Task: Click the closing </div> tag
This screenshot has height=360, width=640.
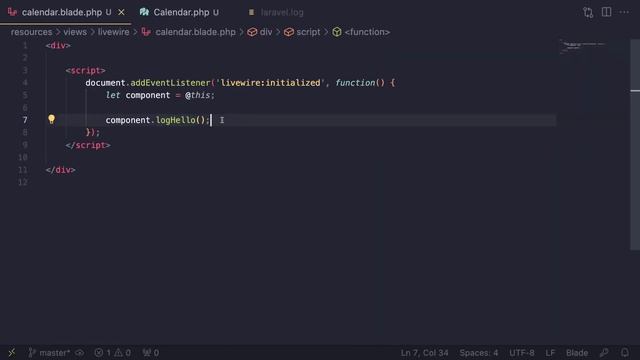Action: tap(60, 170)
